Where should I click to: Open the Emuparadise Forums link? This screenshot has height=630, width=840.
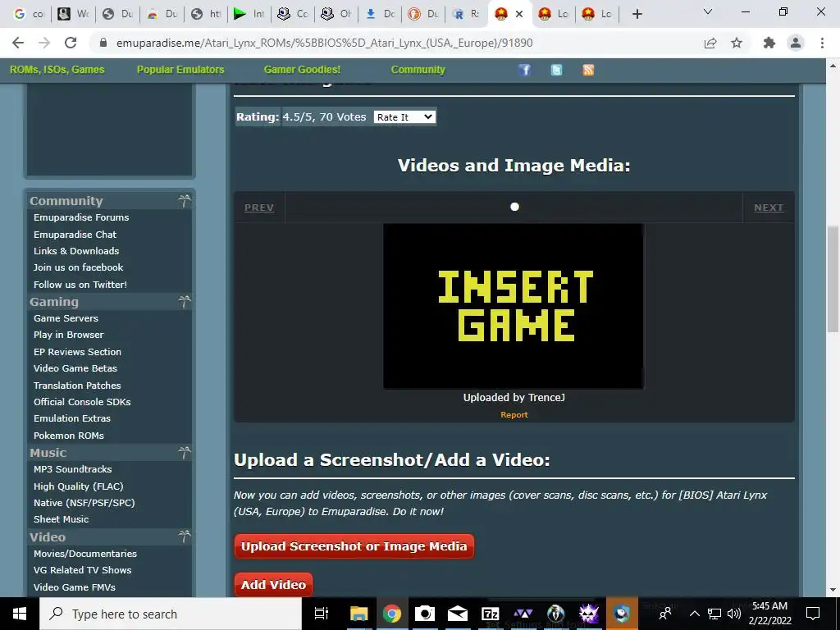pos(81,217)
